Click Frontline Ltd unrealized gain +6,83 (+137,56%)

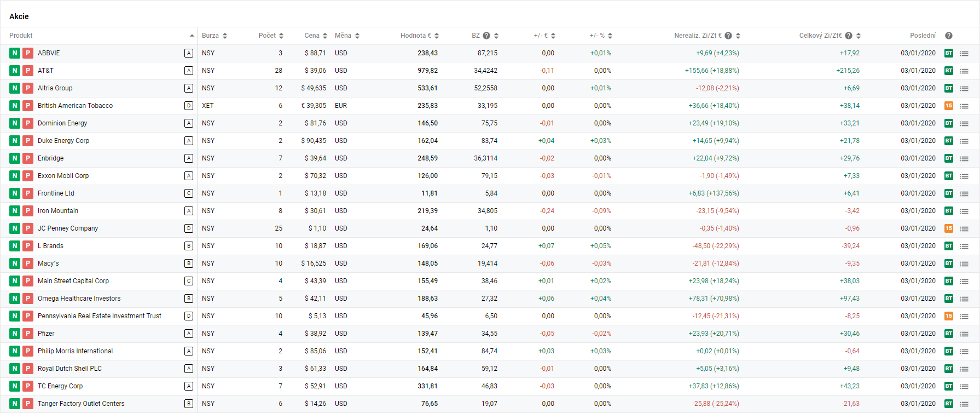coord(714,193)
